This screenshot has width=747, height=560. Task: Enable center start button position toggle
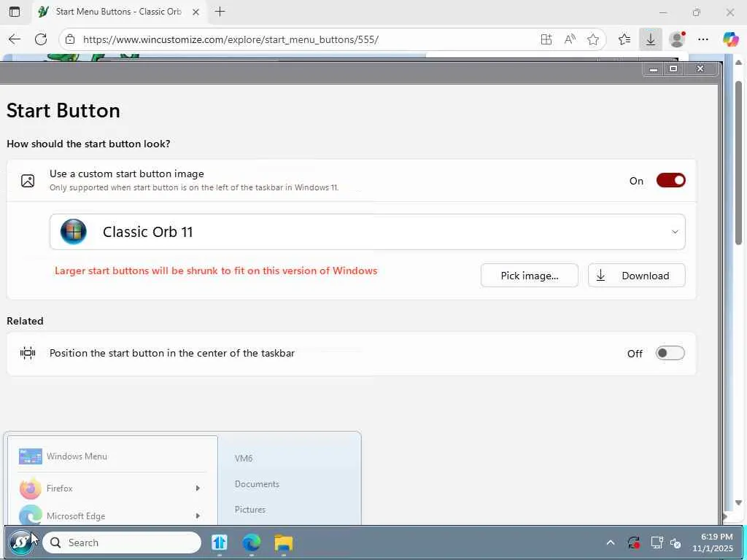point(670,354)
